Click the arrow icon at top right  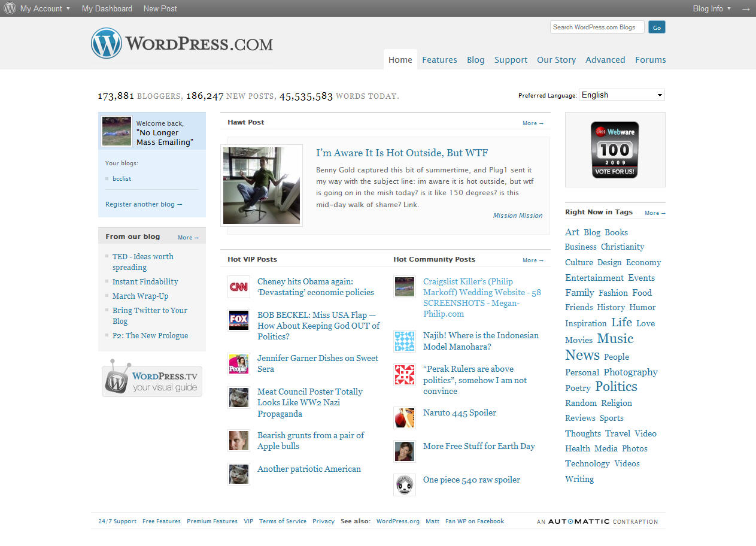(746, 9)
